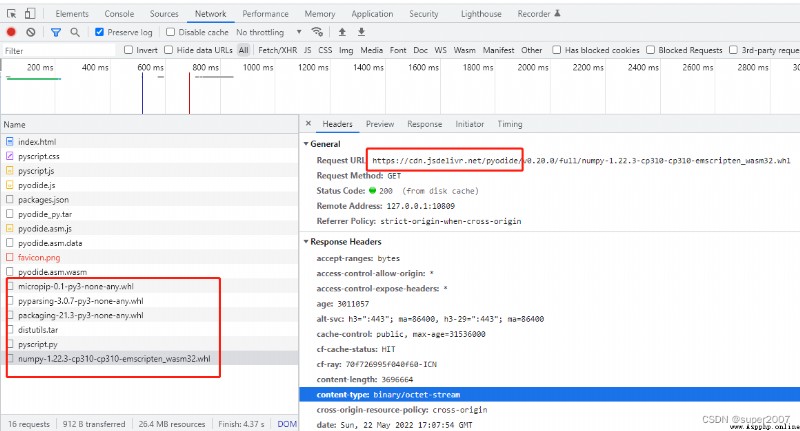The image size is (800, 431).
Task: Select pyscript.js file icon
Action: 10,170
